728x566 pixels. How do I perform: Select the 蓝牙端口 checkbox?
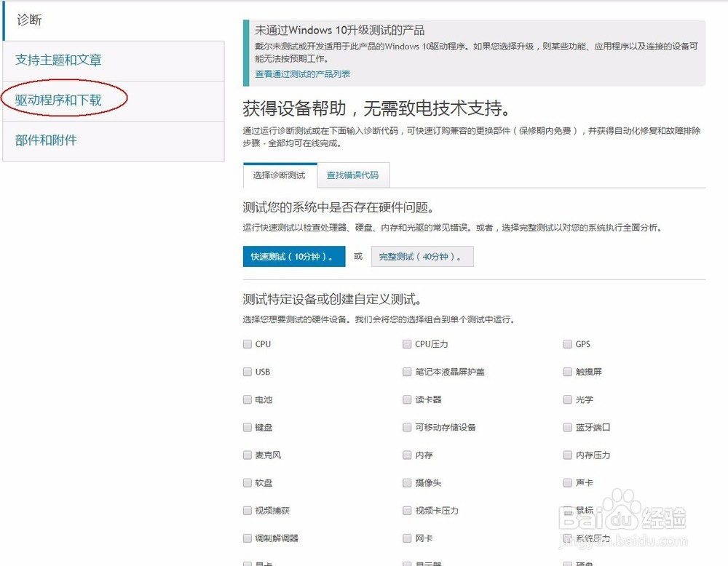[567, 427]
